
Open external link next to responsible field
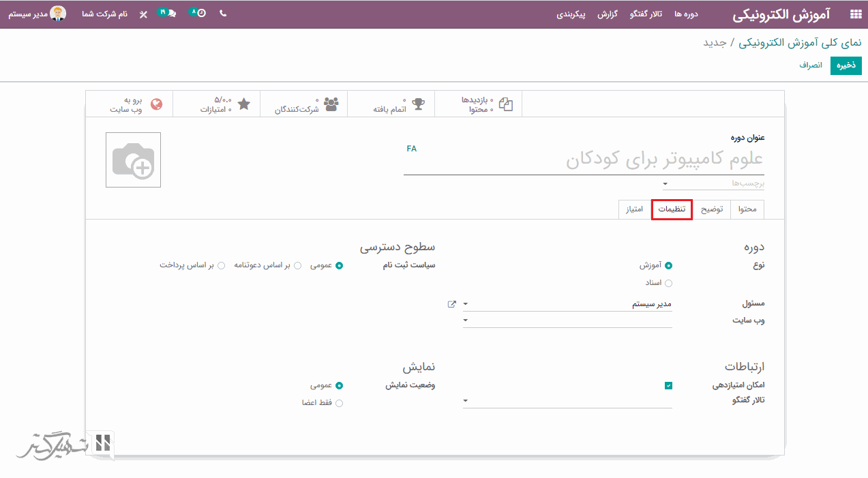point(451,304)
